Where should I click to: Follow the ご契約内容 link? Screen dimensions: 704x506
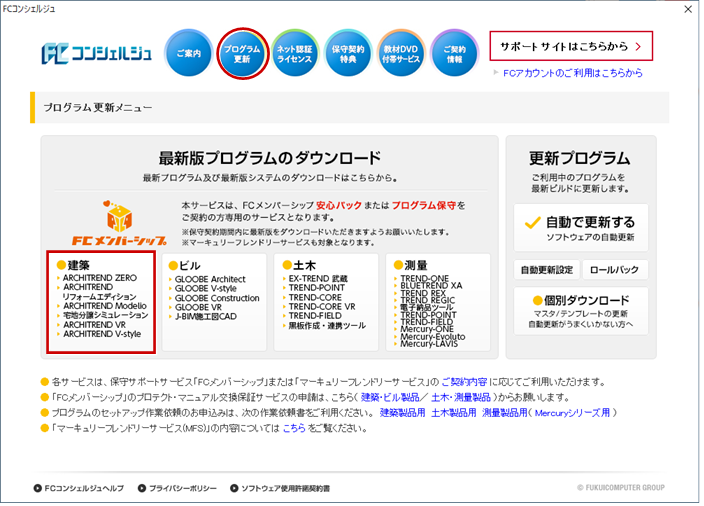tap(464, 383)
